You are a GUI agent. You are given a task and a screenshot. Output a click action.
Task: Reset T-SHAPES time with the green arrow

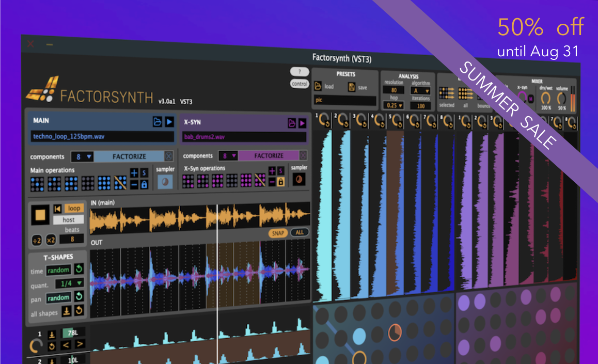click(x=79, y=268)
